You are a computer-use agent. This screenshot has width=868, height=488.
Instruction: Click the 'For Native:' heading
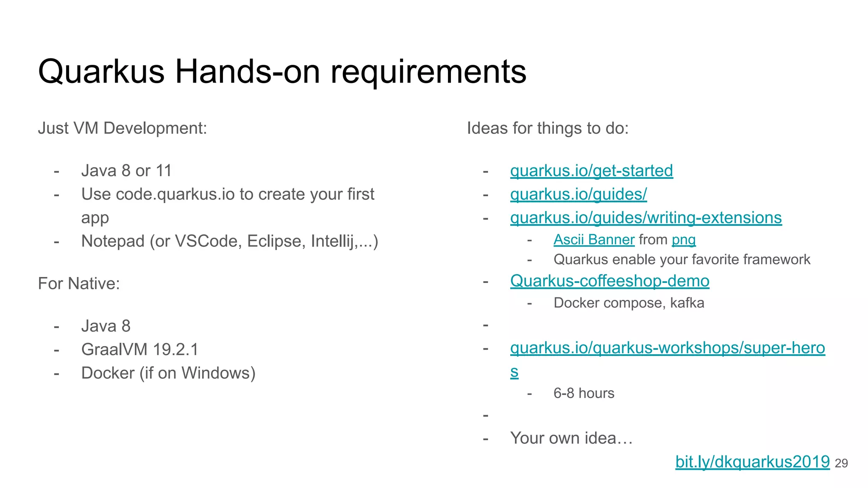point(79,284)
